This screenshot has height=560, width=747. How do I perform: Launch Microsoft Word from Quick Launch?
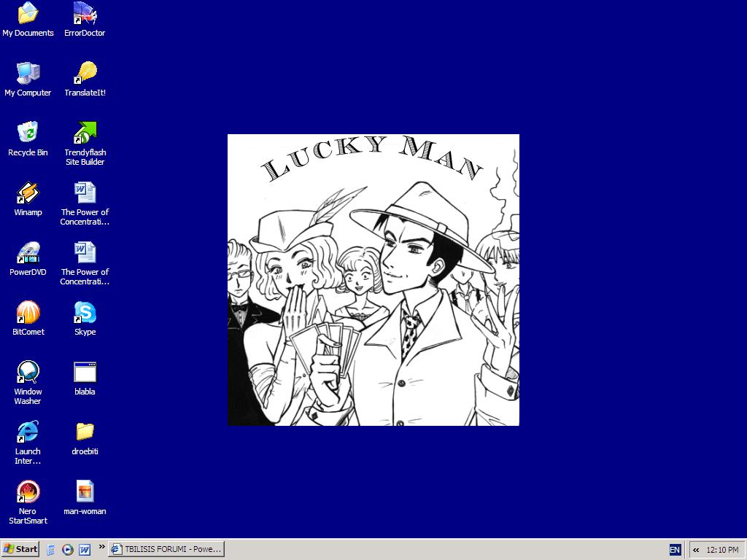pyautogui.click(x=85, y=550)
